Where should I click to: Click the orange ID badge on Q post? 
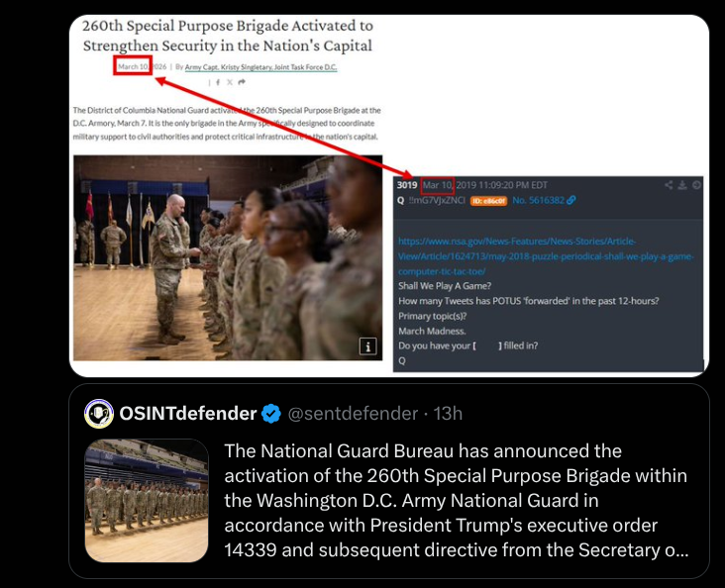pos(488,200)
